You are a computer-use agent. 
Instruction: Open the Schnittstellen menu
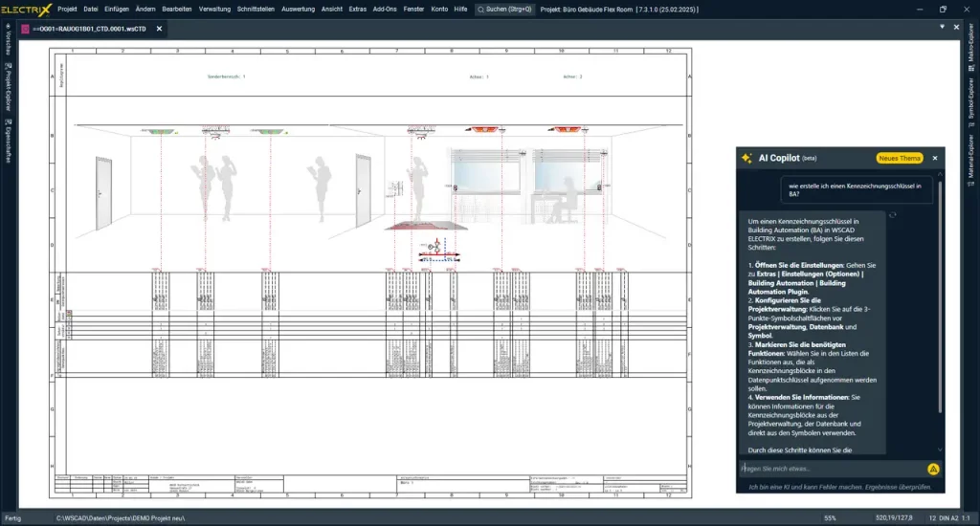pyautogui.click(x=256, y=9)
